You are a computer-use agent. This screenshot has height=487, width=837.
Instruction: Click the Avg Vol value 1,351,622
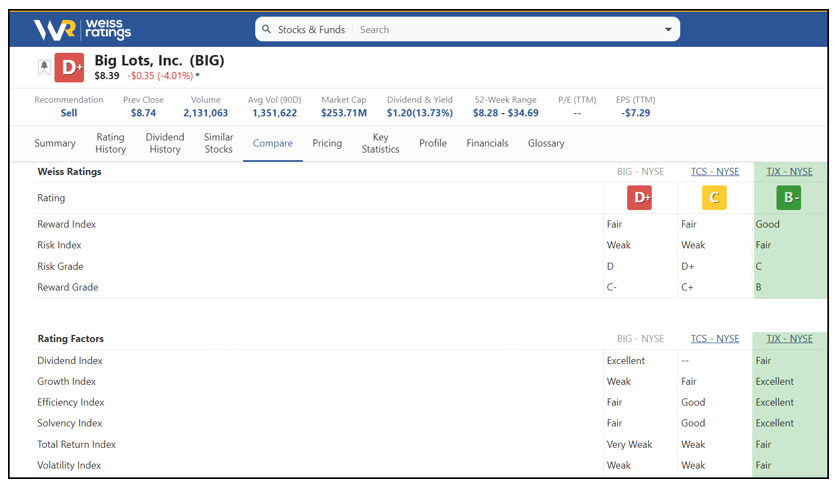pos(274,113)
